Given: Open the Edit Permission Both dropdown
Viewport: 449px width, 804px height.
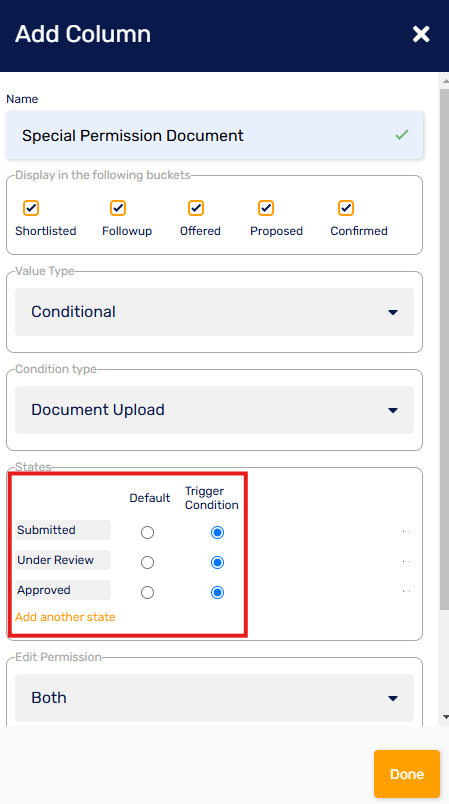Looking at the screenshot, I should pyautogui.click(x=214, y=698).
